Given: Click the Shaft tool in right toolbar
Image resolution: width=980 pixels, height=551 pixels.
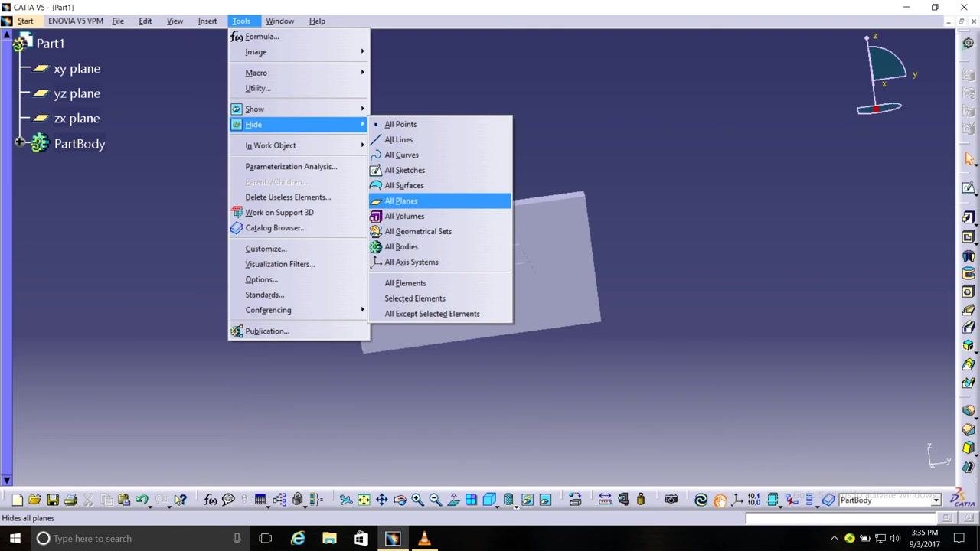Looking at the screenshot, I should [x=969, y=255].
